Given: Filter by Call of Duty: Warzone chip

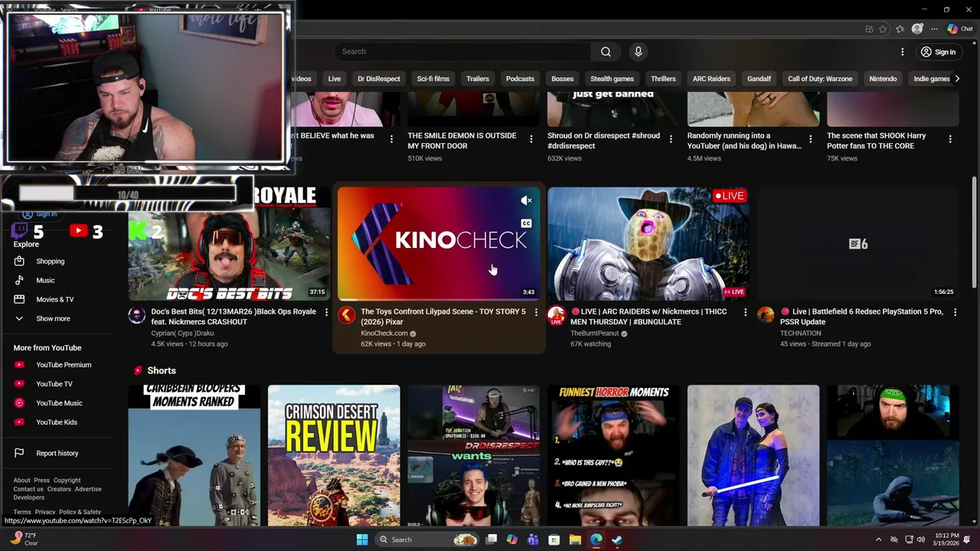Looking at the screenshot, I should click(x=820, y=79).
